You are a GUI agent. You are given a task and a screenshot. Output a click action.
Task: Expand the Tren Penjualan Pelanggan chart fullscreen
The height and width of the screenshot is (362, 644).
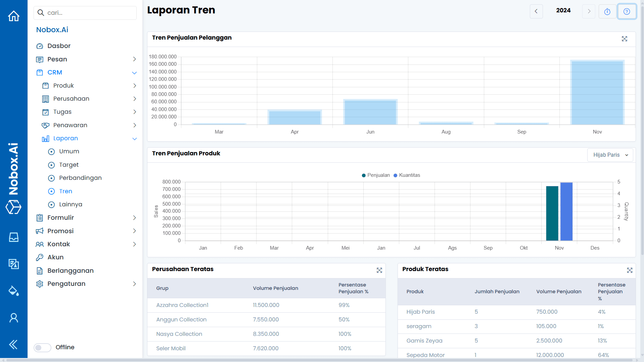point(624,39)
